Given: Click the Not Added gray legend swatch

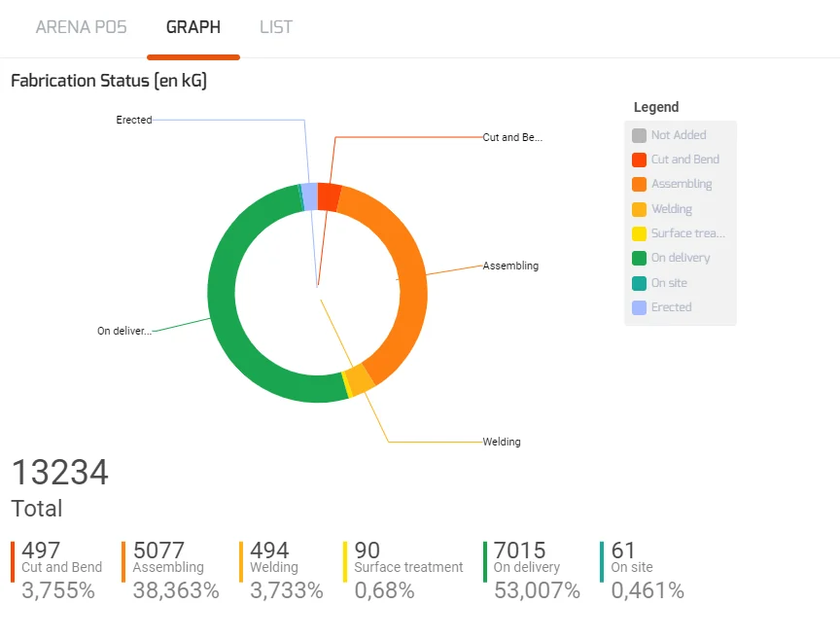Looking at the screenshot, I should coord(639,135).
